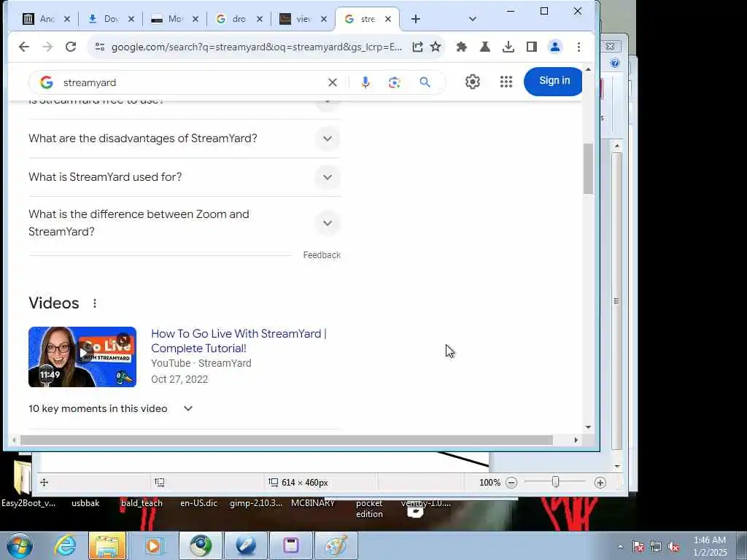Viewport: 747px width, 560px height.
Task: Search by image with Google Lens
Action: coord(394,82)
